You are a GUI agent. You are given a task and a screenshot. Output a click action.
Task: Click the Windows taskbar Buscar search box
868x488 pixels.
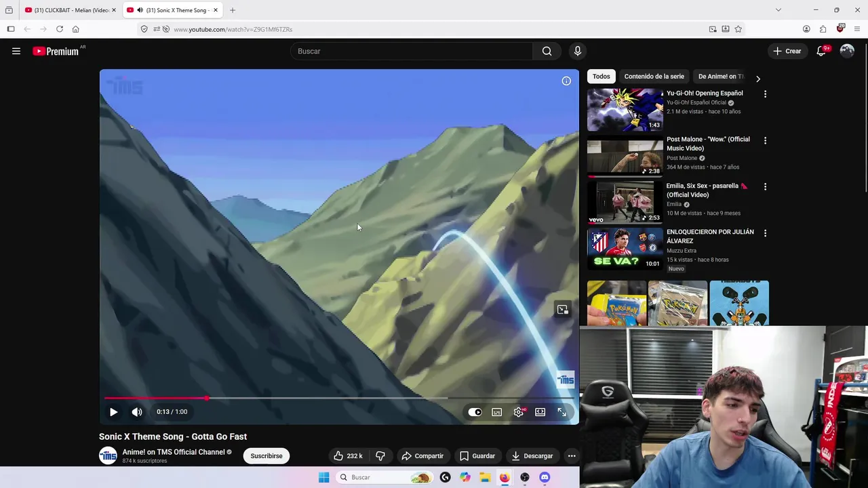[384, 477]
